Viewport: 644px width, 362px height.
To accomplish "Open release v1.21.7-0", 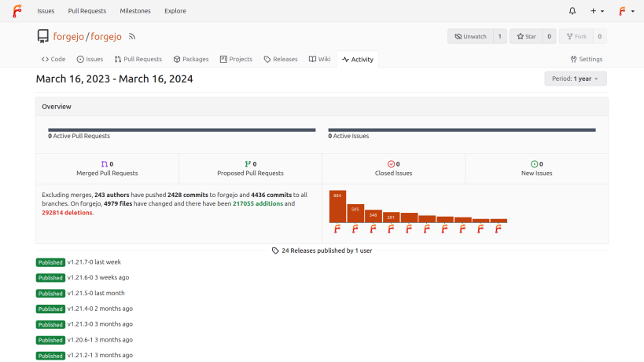I will click(x=80, y=262).
